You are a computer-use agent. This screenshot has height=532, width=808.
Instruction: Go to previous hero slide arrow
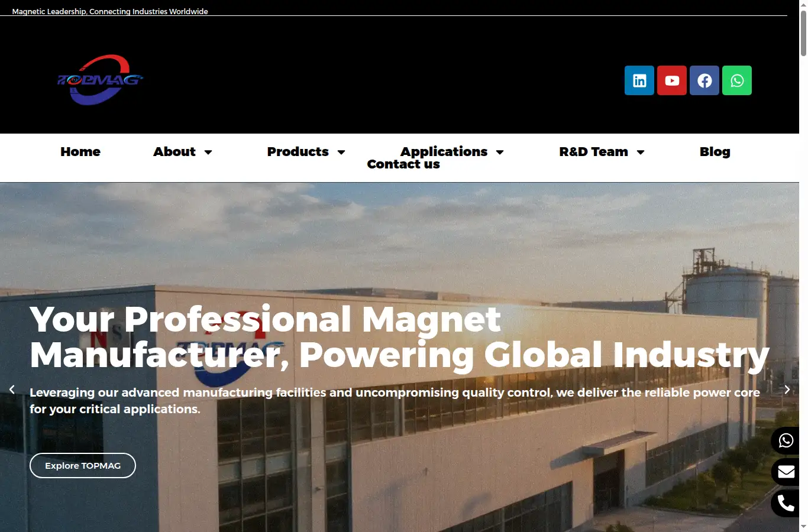12,389
